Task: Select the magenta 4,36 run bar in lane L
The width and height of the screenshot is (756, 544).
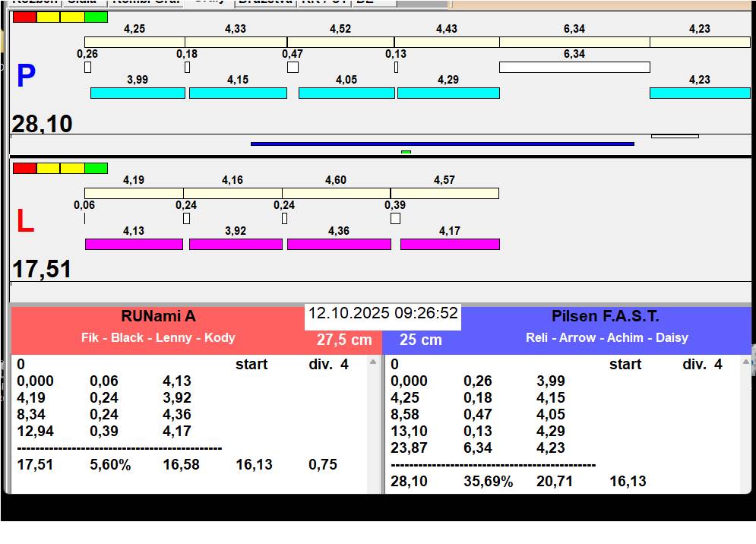Action: point(339,244)
